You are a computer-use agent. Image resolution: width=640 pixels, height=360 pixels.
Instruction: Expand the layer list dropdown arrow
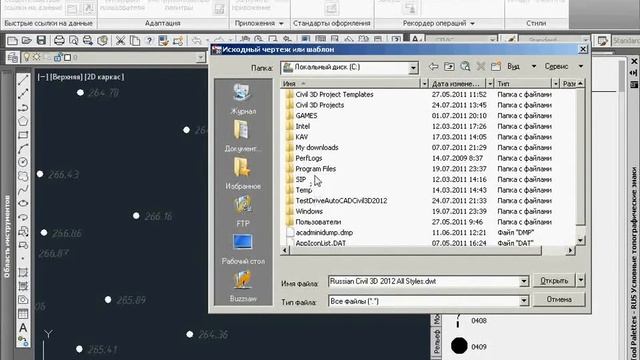[x=200, y=58]
